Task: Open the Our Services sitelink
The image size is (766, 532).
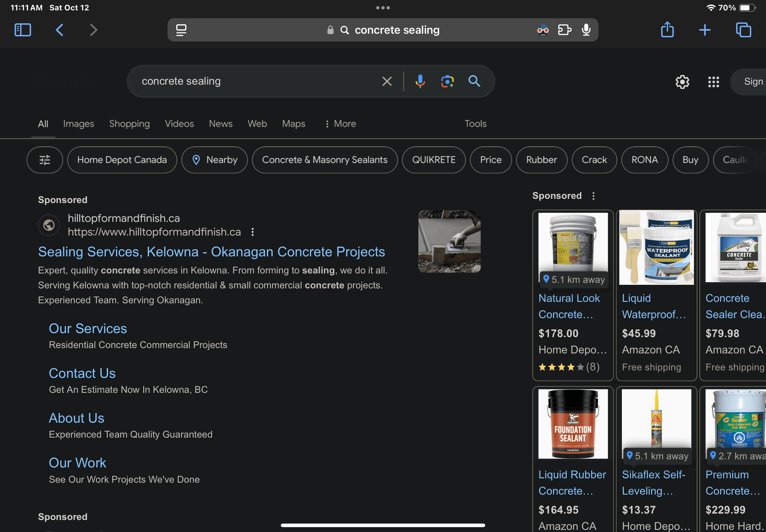Action: click(88, 329)
